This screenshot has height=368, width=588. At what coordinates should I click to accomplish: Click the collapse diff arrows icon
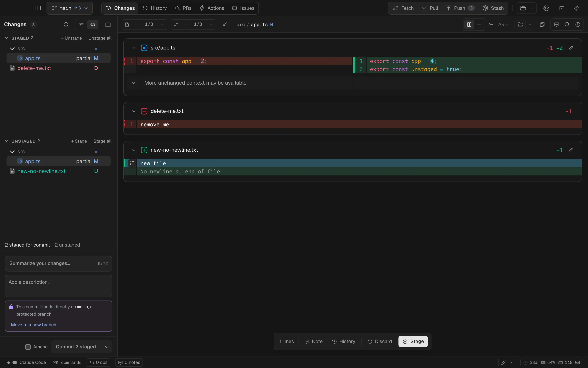coord(225,24)
